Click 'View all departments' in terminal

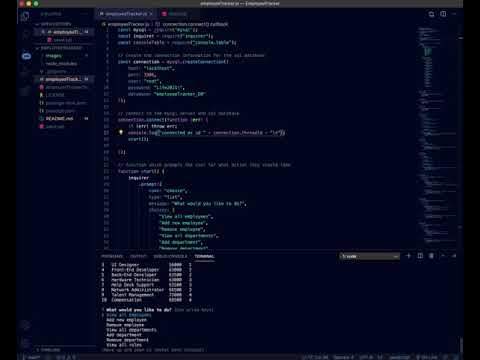click(x=131, y=330)
